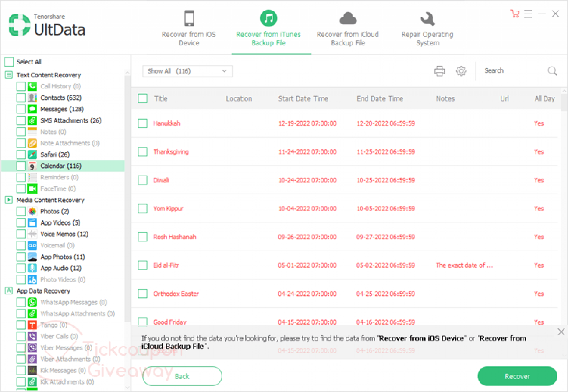Click the Search input field
This screenshot has height=392, width=568.
[x=513, y=71]
